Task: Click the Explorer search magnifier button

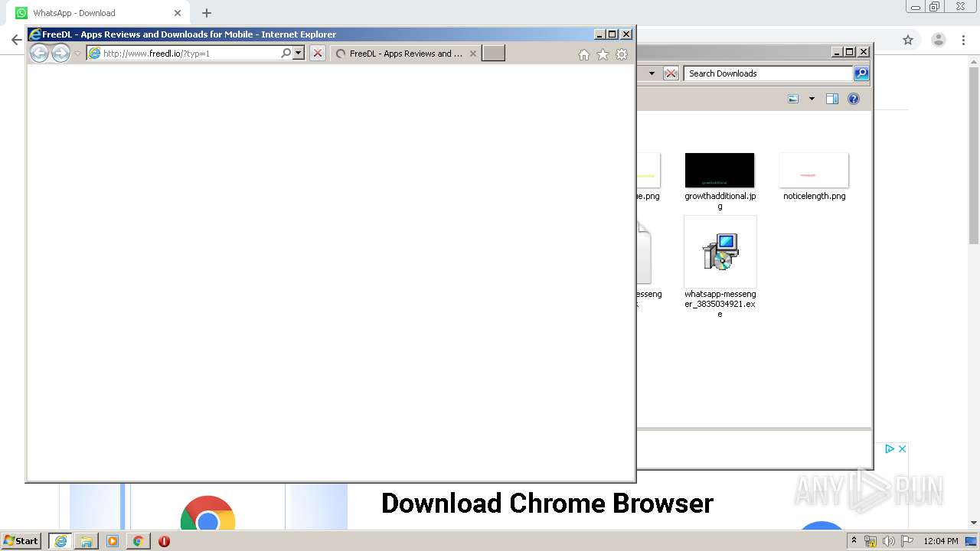Action: point(861,73)
